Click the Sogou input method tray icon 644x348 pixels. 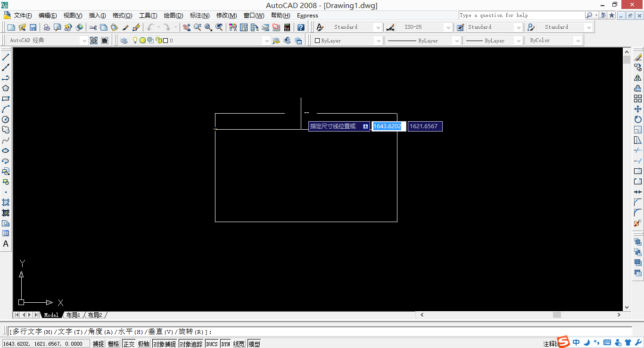[x=563, y=342]
